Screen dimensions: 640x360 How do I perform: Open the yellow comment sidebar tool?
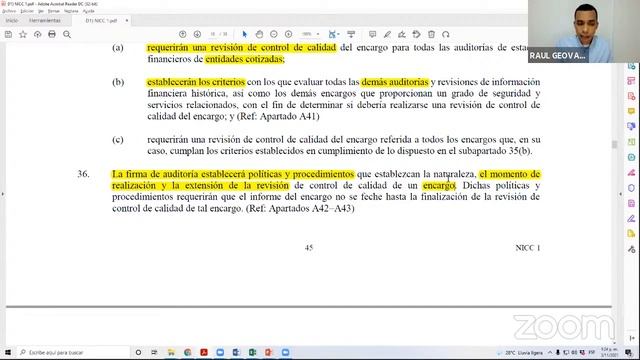(631, 111)
